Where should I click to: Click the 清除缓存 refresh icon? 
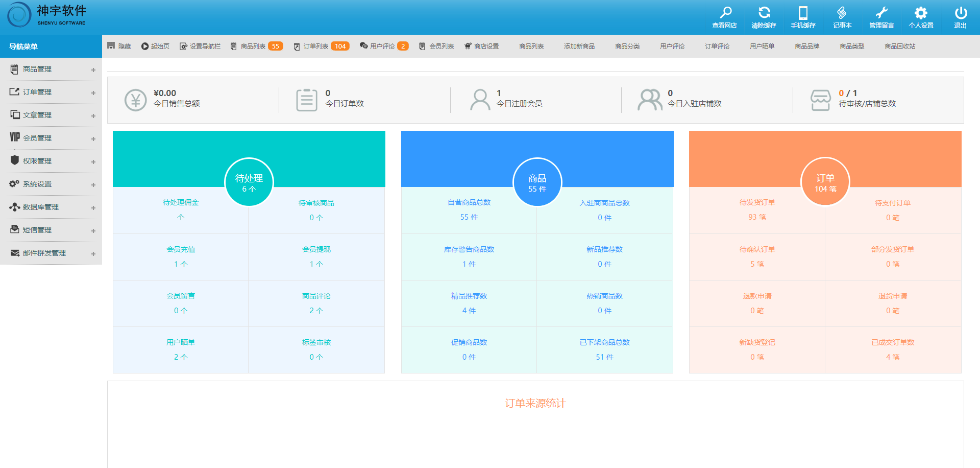[x=764, y=12]
